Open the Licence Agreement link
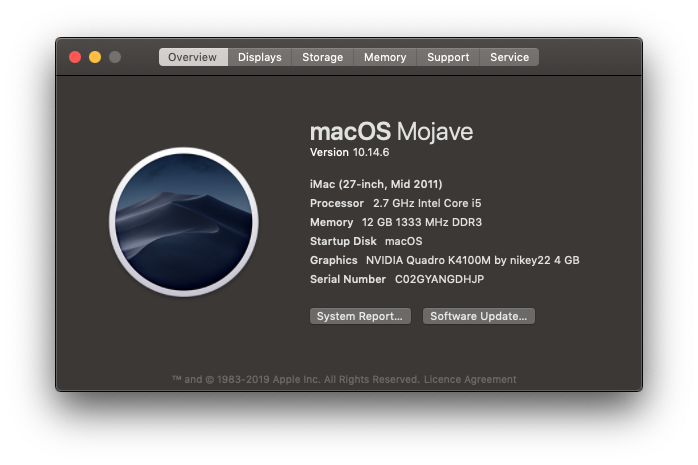Image resolution: width=698 pixels, height=465 pixels. click(x=470, y=380)
